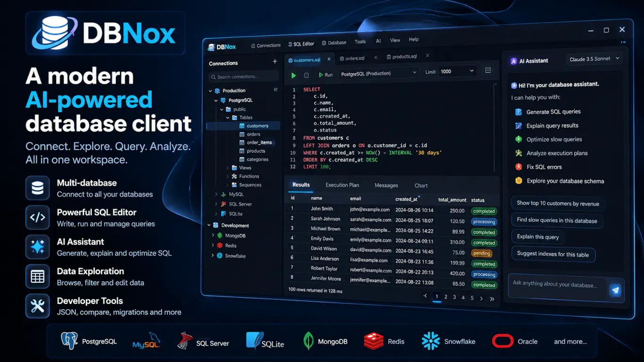Image resolution: width=644 pixels, height=362 pixels.
Task: Close the products.sql tab
Action: pos(428,56)
